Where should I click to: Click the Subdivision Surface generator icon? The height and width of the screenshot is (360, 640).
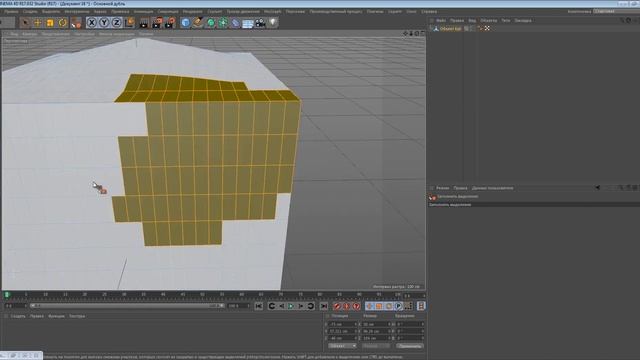point(211,23)
